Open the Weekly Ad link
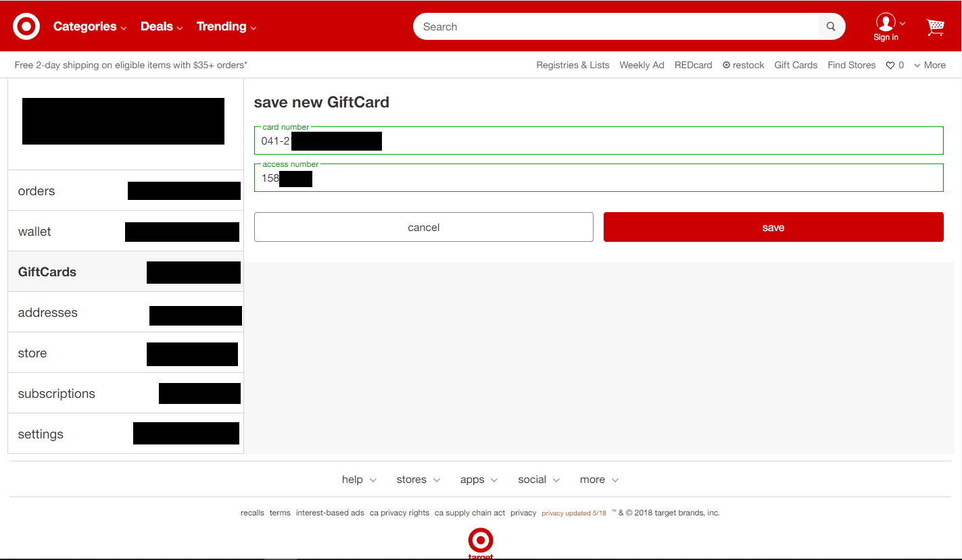962x560 pixels. pos(642,66)
